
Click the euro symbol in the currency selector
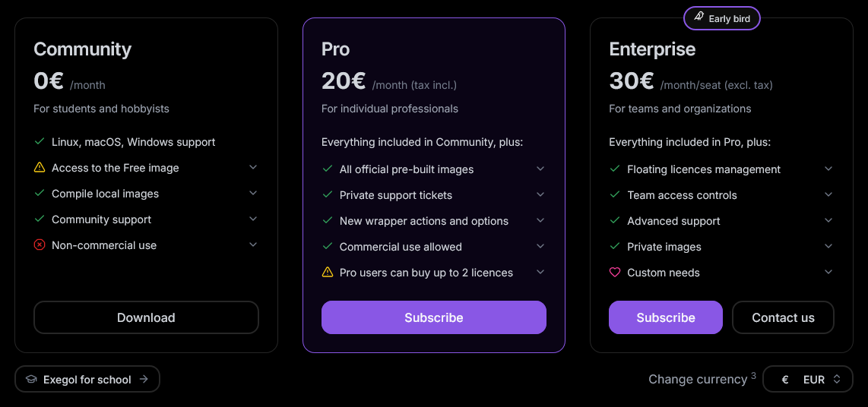pos(785,380)
